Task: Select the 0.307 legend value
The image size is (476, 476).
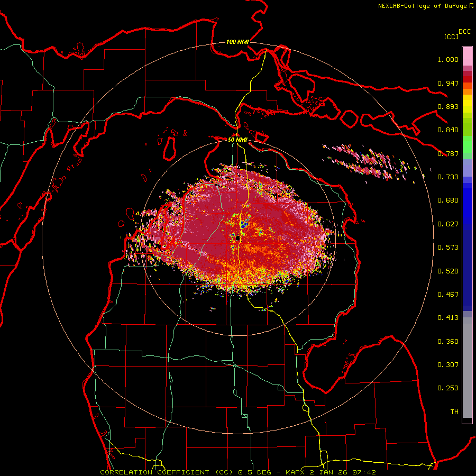Action: tap(448, 365)
